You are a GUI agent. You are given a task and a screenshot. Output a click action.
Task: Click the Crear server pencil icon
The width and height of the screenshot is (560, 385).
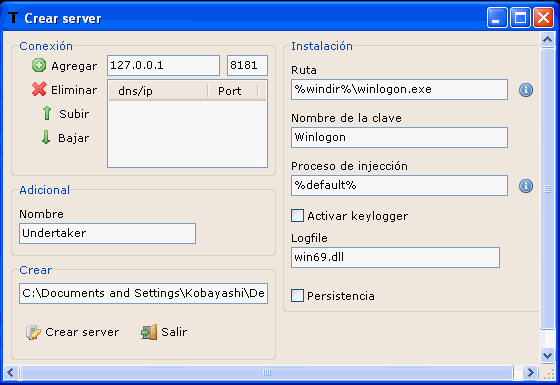pos(33,332)
